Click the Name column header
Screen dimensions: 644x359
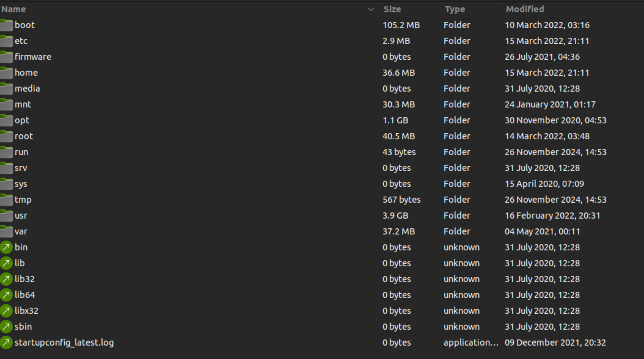(13, 9)
